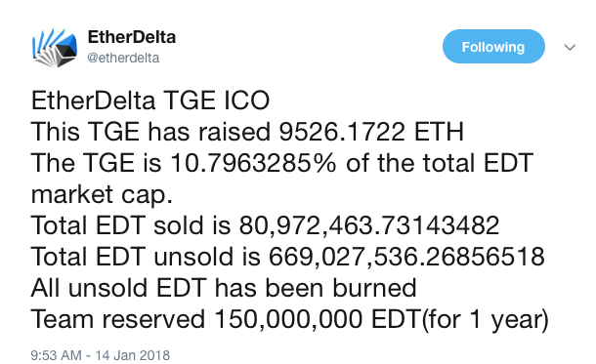Image resolution: width=596 pixels, height=364 pixels.
Task: Click the words 'market cap.'
Action: 102,195
